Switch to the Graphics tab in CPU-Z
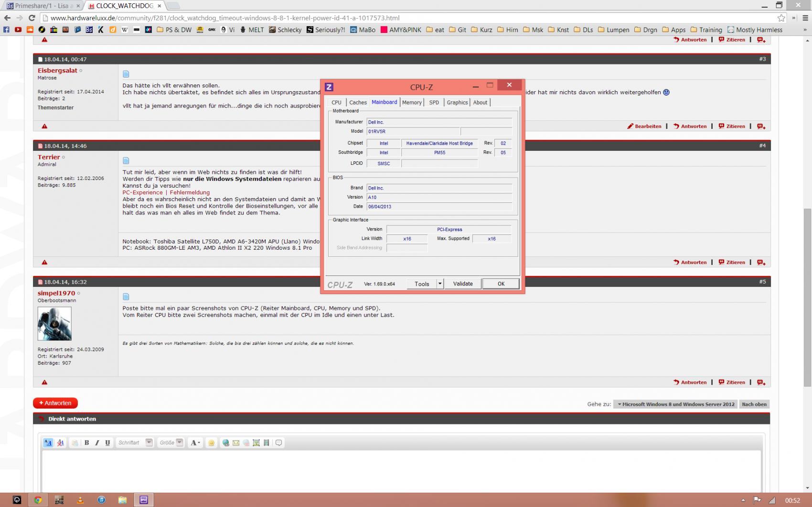 (x=457, y=102)
